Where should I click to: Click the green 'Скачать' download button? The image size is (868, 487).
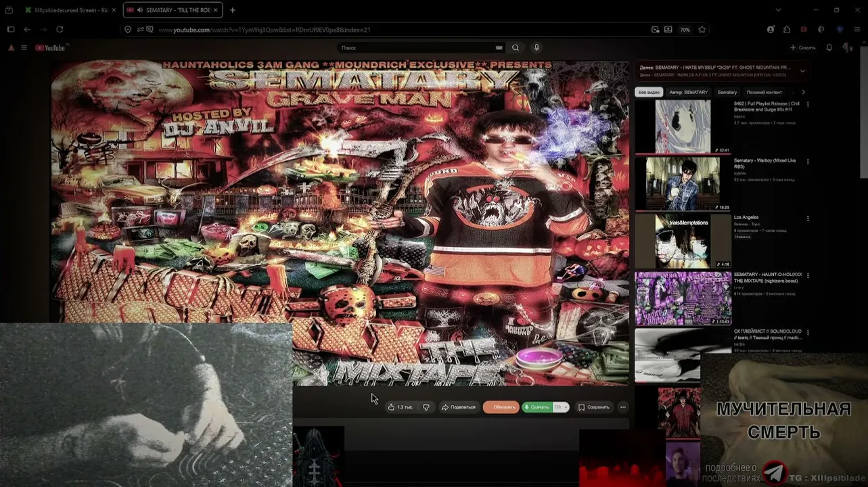(537, 407)
